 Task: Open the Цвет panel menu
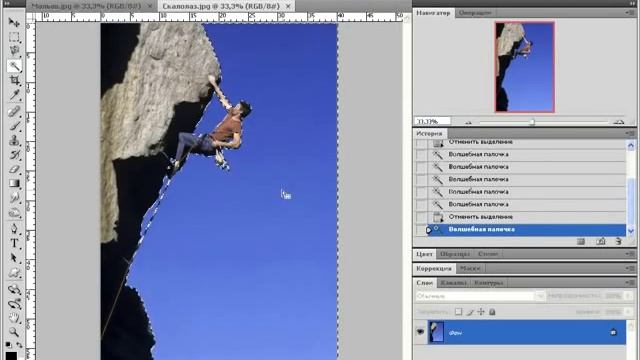coord(630,254)
